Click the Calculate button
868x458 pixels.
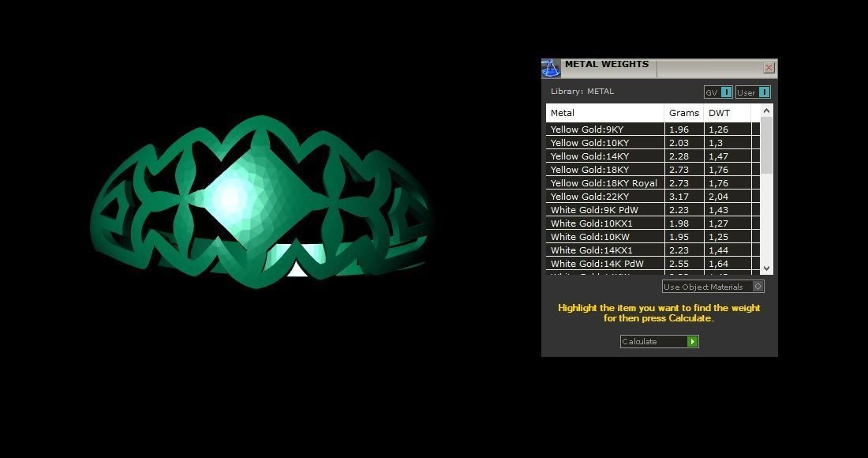(660, 342)
